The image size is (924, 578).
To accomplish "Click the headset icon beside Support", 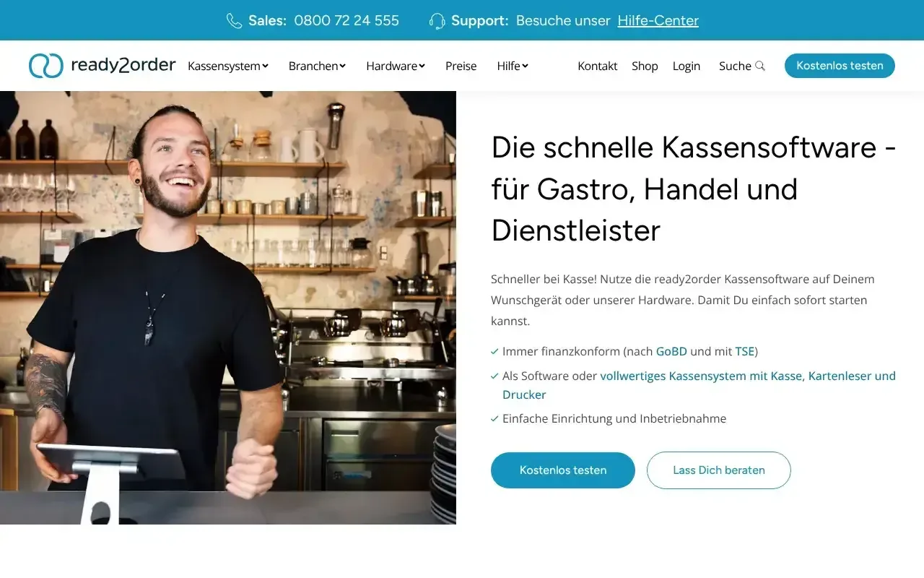I will click(437, 21).
